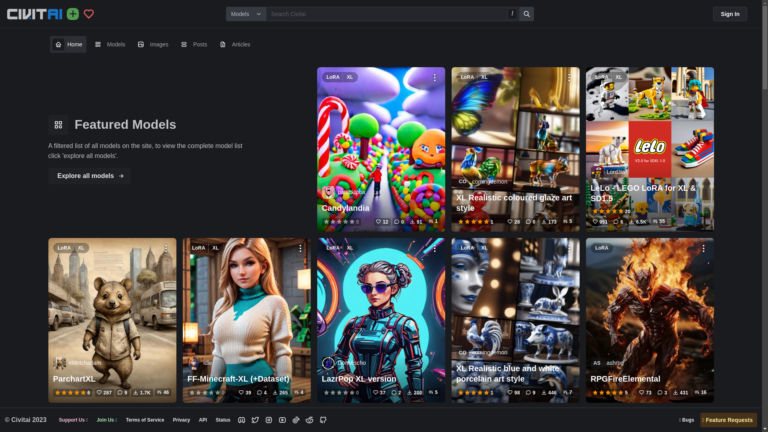Image resolution: width=768 pixels, height=432 pixels.
Task: Go to the Posts tab
Action: pyautogui.click(x=194, y=44)
